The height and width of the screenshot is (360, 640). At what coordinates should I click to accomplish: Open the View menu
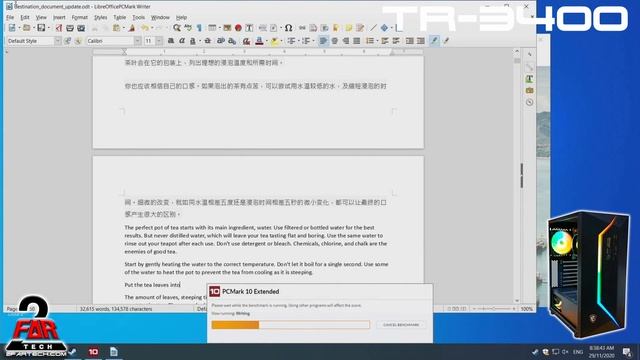[x=41, y=18]
